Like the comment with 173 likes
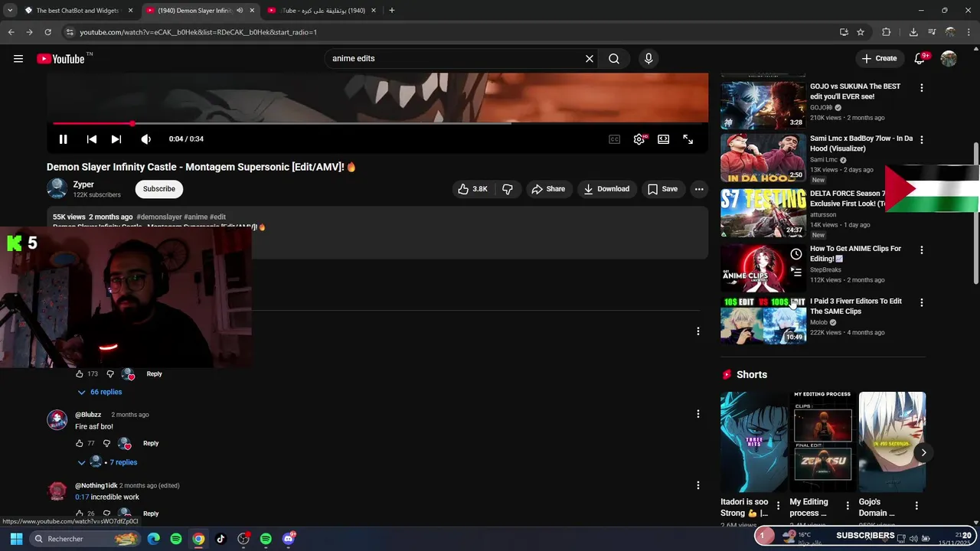 (79, 374)
